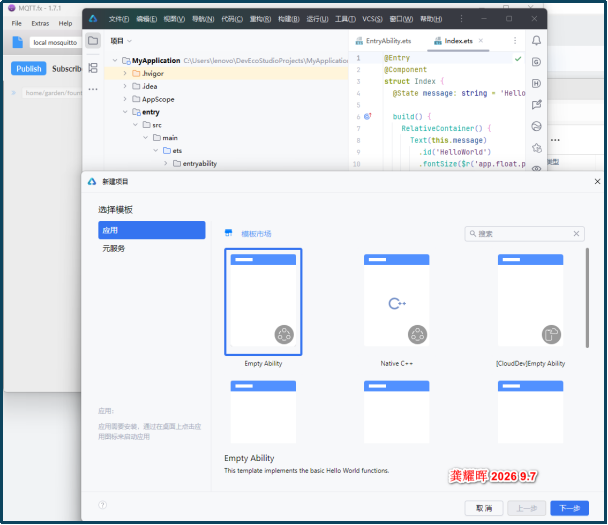
Task: Clear the template search box
Action: (576, 233)
